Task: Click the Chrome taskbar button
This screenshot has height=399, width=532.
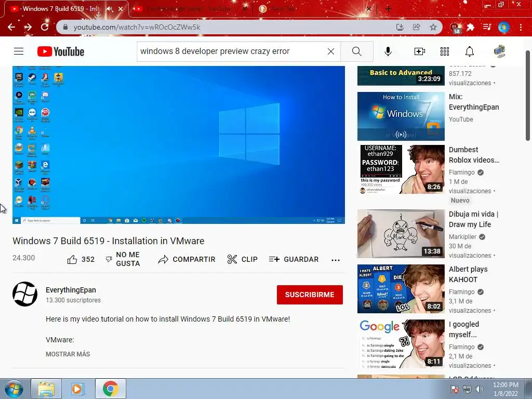Action: coord(111,389)
